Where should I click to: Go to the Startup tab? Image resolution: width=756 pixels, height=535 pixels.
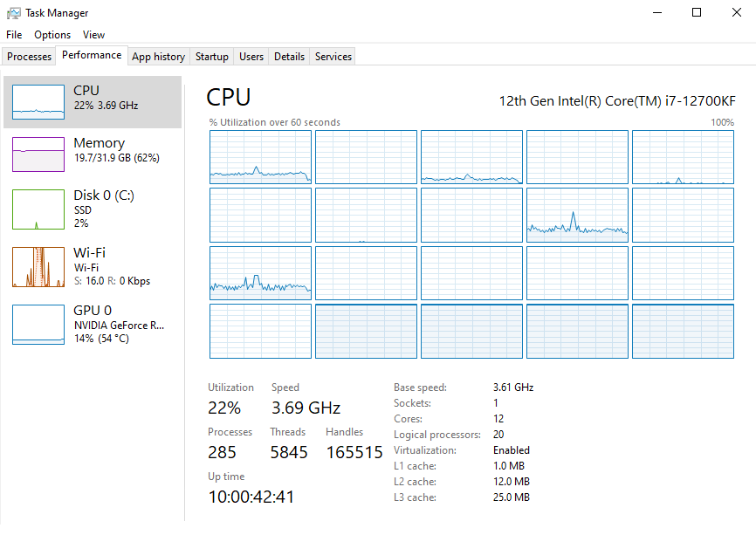pos(211,57)
